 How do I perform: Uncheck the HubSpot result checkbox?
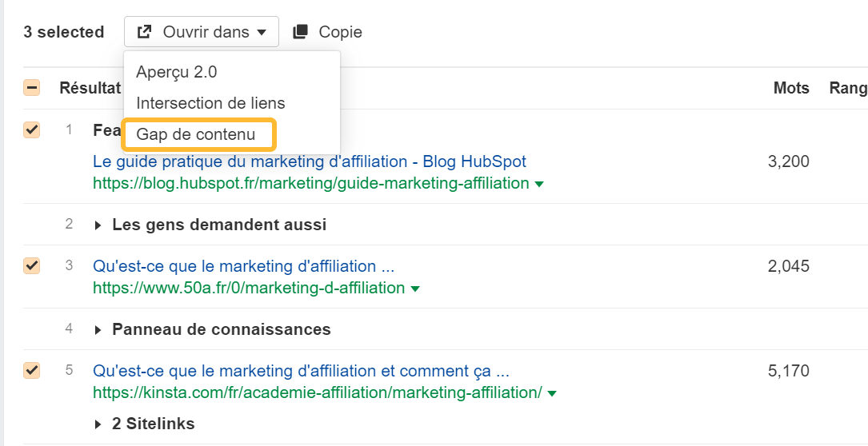(32, 129)
